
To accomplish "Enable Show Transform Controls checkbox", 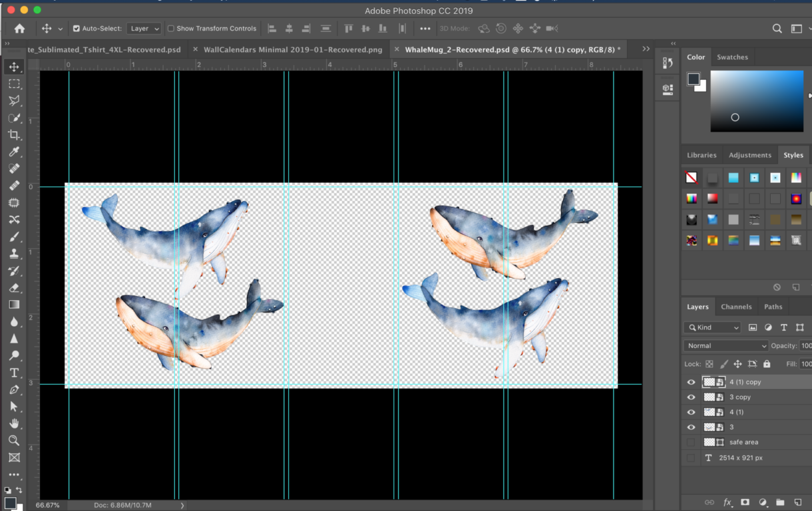I will point(171,29).
